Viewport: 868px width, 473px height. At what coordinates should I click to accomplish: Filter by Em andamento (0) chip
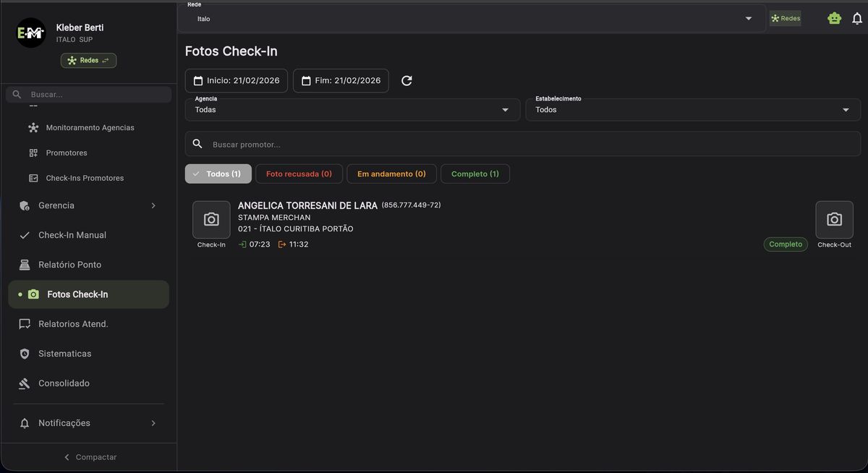(391, 174)
